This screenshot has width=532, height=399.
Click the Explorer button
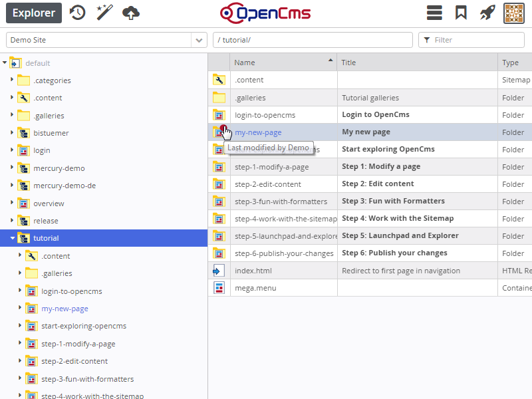coord(33,13)
